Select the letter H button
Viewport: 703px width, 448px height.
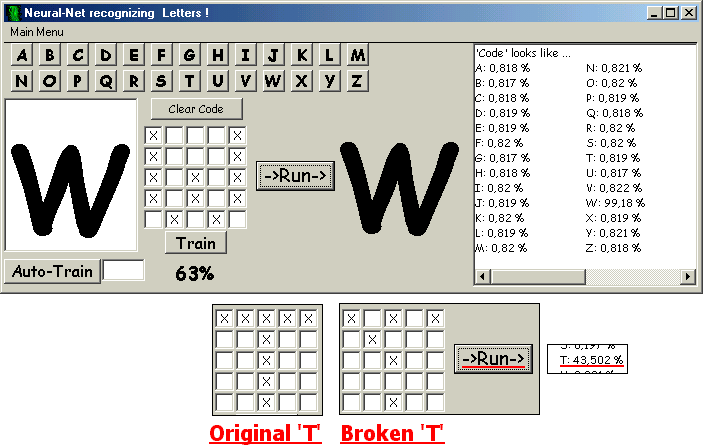pyautogui.click(x=217, y=55)
